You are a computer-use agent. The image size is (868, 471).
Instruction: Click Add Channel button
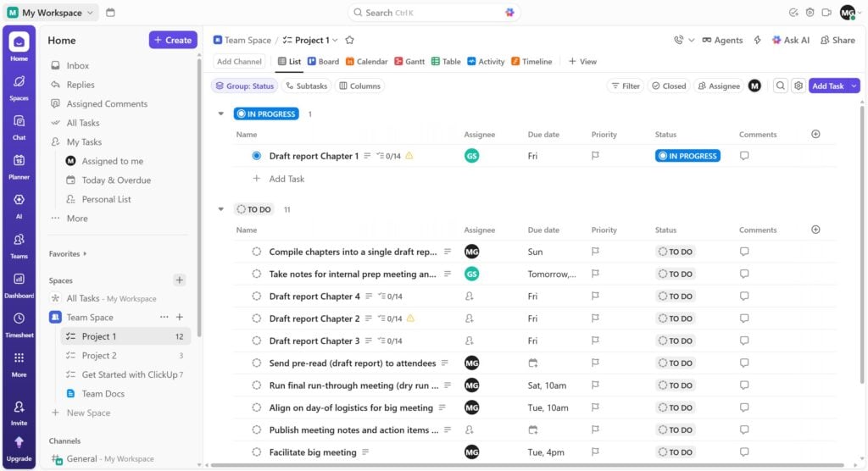[x=239, y=62]
